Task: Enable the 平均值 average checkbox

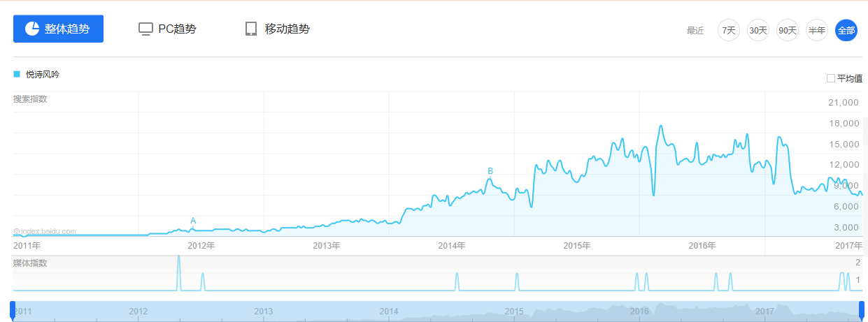Action: 831,78
